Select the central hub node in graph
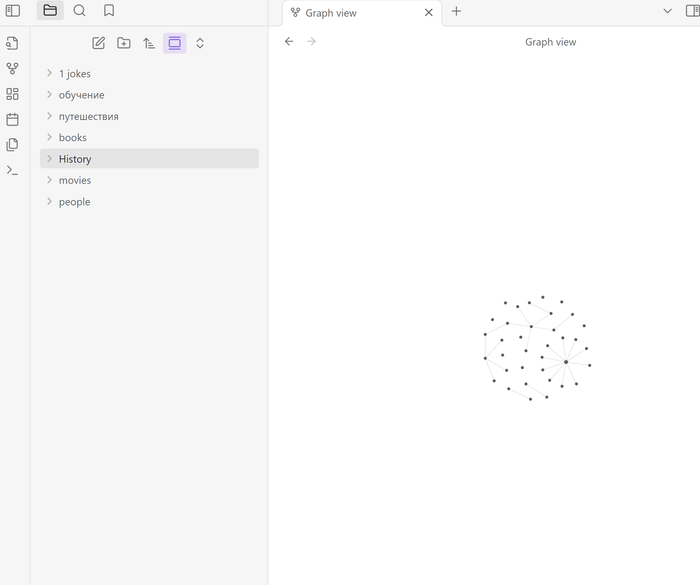700x585 pixels. (x=566, y=362)
